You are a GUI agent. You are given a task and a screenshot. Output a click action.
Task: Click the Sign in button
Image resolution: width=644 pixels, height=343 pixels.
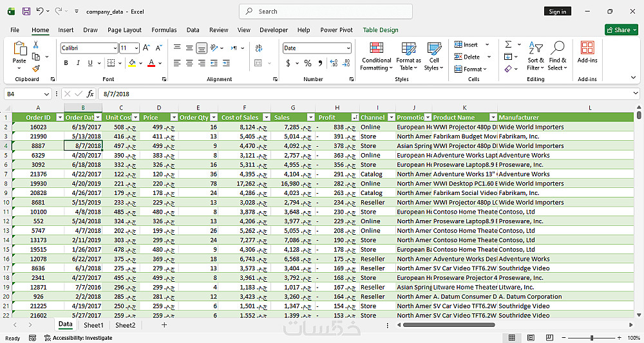pos(557,12)
